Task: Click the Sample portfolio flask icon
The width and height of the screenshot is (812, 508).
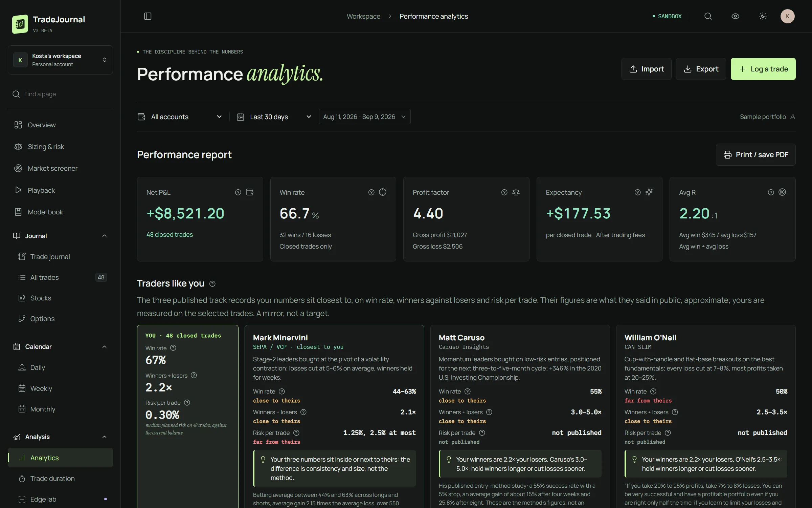Action: pyautogui.click(x=792, y=117)
